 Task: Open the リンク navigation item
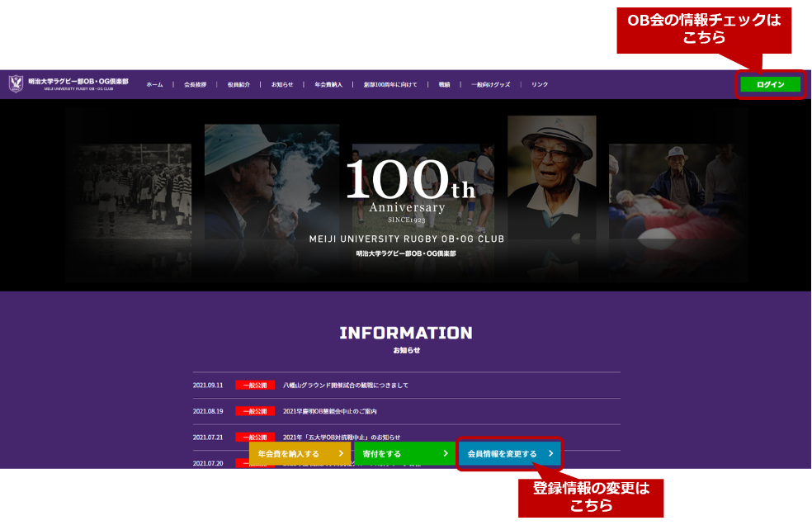tap(540, 84)
